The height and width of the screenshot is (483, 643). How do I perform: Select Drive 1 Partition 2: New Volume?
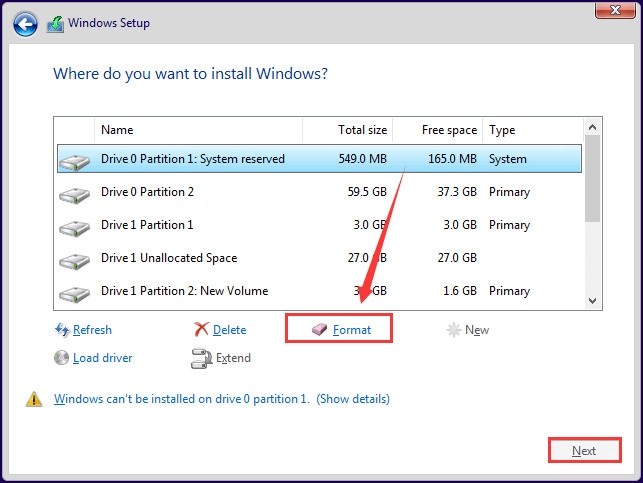pos(319,291)
